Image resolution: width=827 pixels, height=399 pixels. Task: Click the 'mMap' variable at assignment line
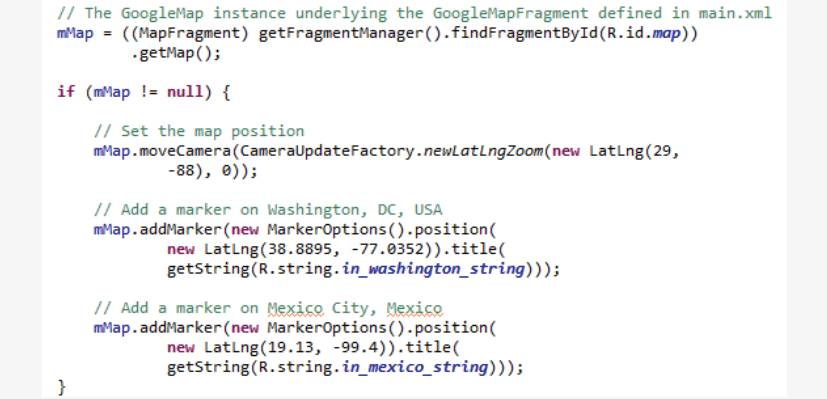(75, 33)
